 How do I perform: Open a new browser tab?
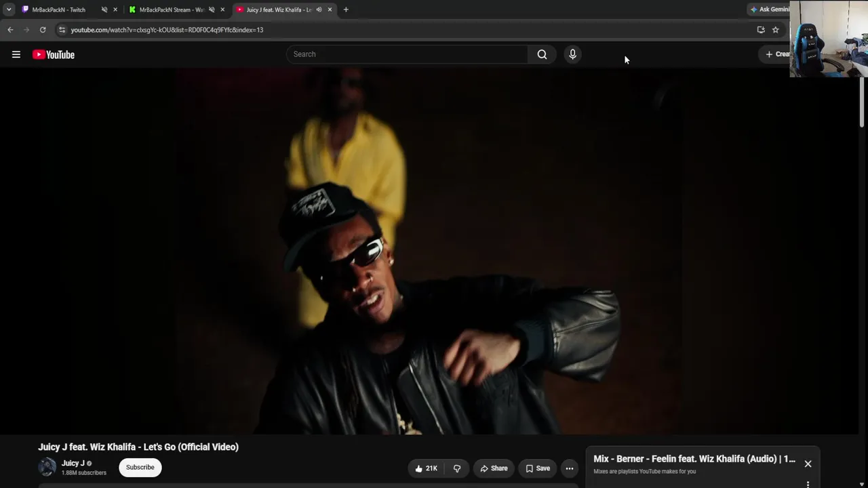coord(346,9)
